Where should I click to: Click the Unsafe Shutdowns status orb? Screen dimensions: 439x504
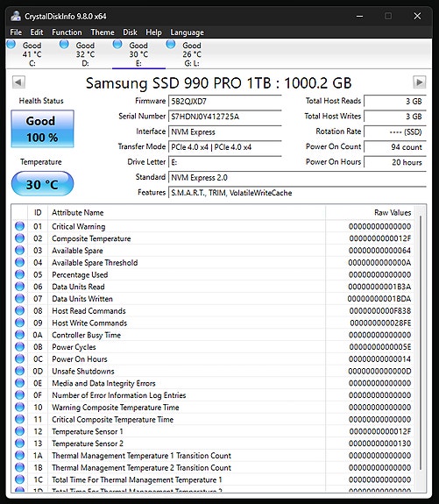pyautogui.click(x=20, y=371)
